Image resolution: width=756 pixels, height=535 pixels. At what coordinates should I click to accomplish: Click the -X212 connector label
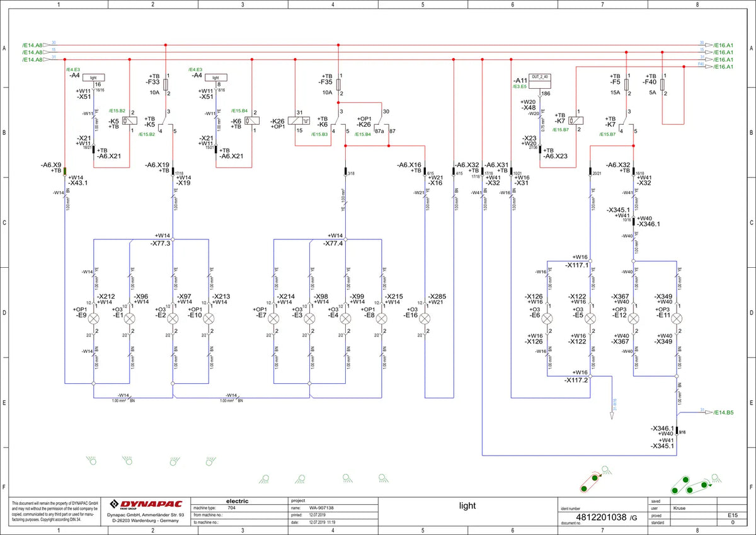105,296
